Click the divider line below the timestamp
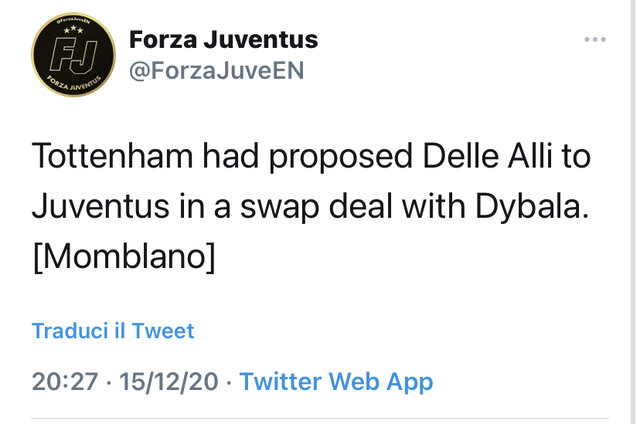This screenshot has height=424, width=640. [320, 418]
